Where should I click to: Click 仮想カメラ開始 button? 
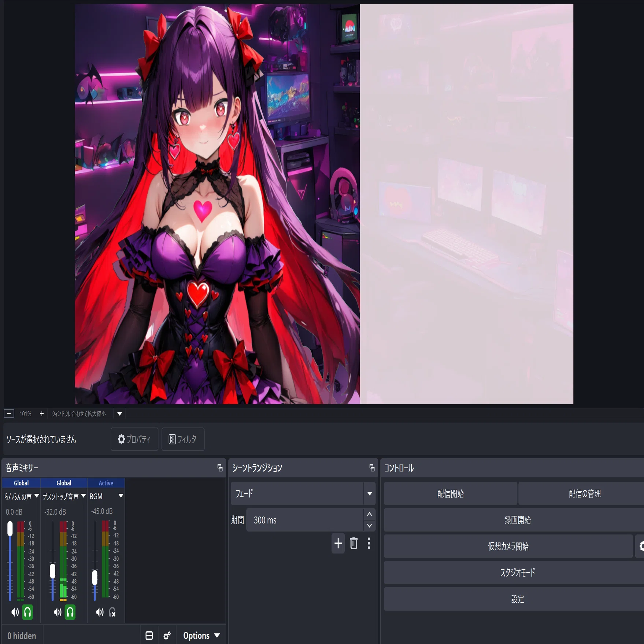(x=508, y=546)
